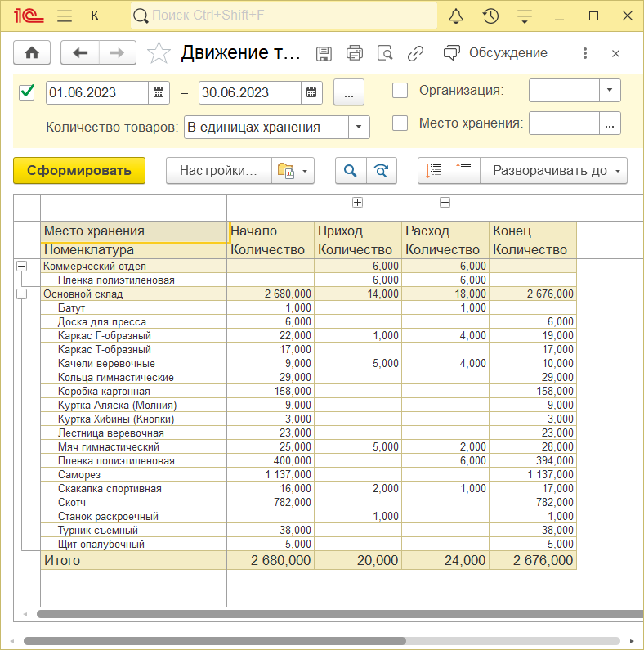Open history clock icon
The height and width of the screenshot is (650, 644).
490,16
